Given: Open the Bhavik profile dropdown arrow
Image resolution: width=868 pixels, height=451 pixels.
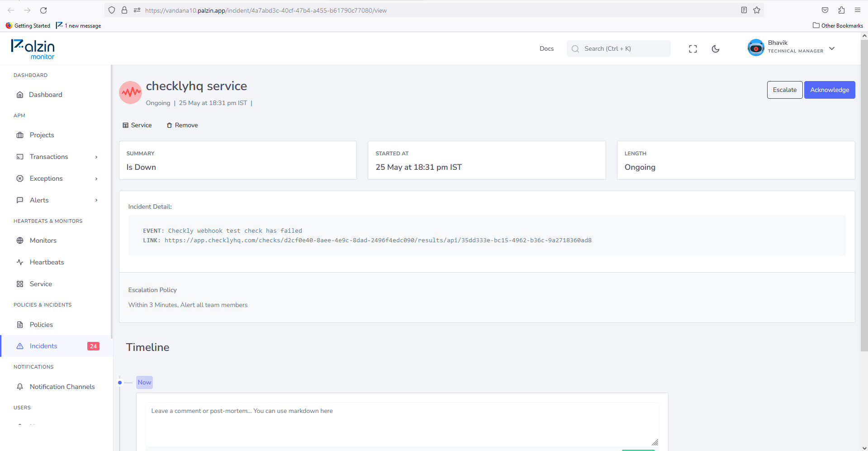Looking at the screenshot, I should pyautogui.click(x=832, y=48).
